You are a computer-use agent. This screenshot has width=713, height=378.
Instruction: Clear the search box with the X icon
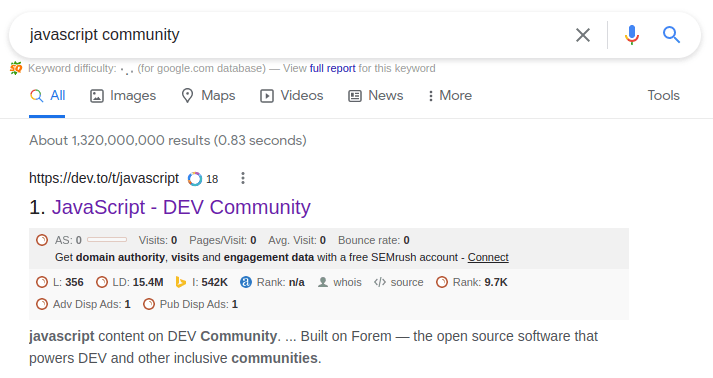click(582, 35)
